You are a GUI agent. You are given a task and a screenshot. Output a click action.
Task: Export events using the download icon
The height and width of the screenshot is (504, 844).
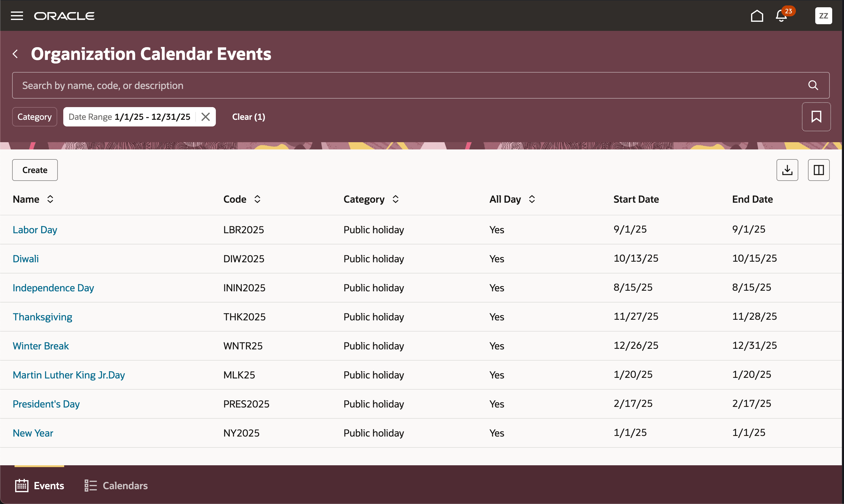(788, 170)
